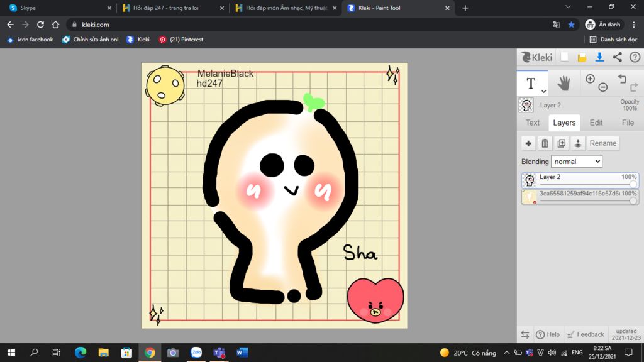
Task: Go to the browser home page
Action: 55,25
